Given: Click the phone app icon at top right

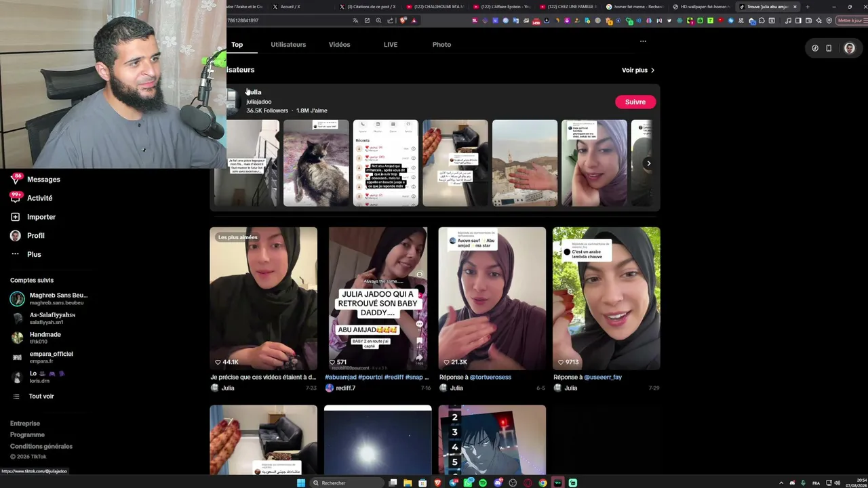Looking at the screenshot, I should [829, 48].
